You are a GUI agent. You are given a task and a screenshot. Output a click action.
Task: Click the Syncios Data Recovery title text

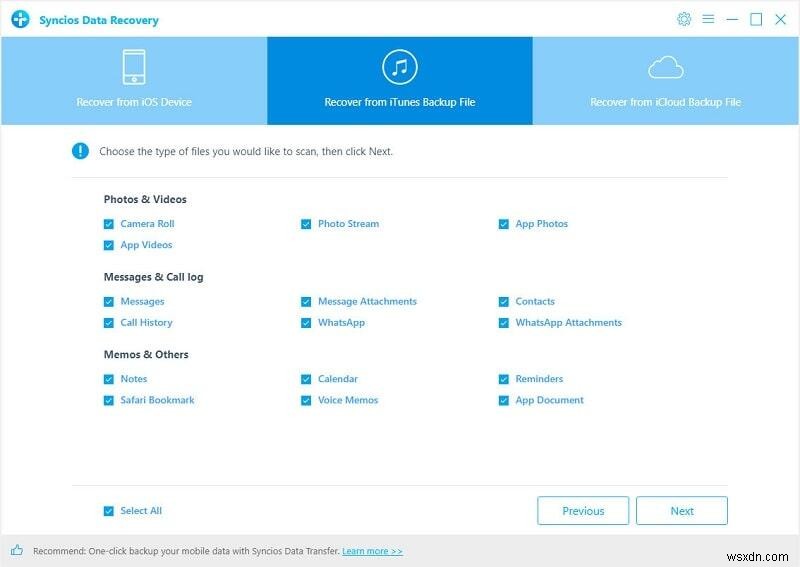click(x=99, y=20)
